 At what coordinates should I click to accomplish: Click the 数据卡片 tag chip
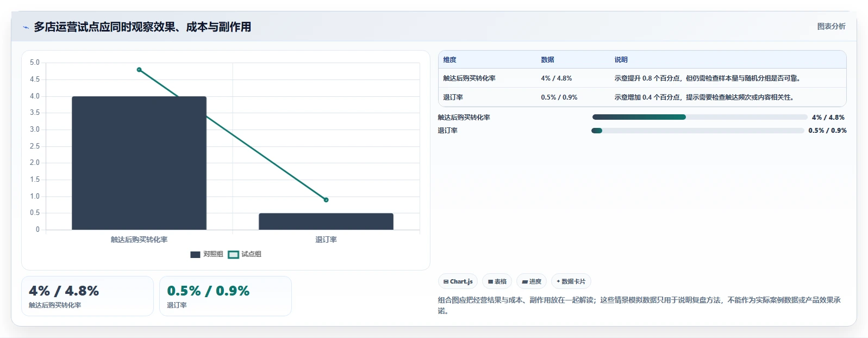click(x=571, y=281)
